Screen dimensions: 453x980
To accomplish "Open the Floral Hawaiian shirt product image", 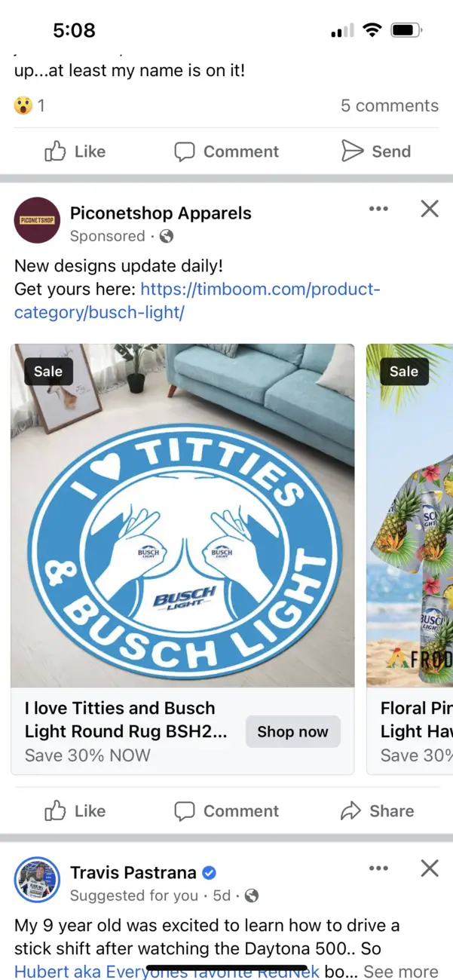I will pos(410,516).
